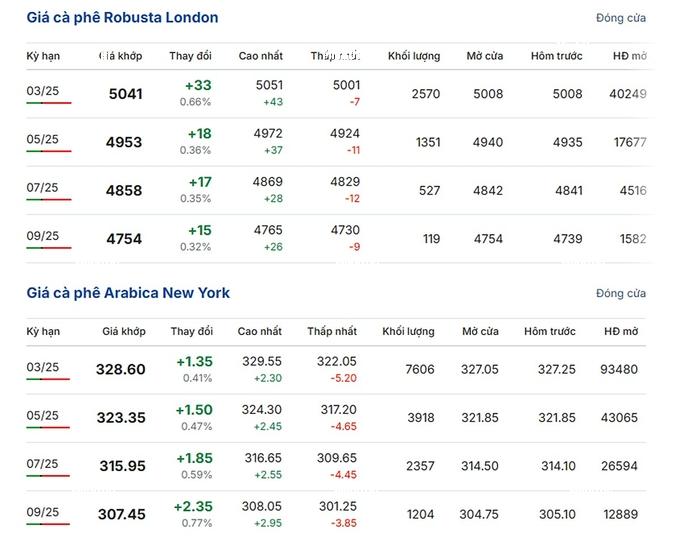Click Robusta table Mở cửa column header

tap(485, 56)
